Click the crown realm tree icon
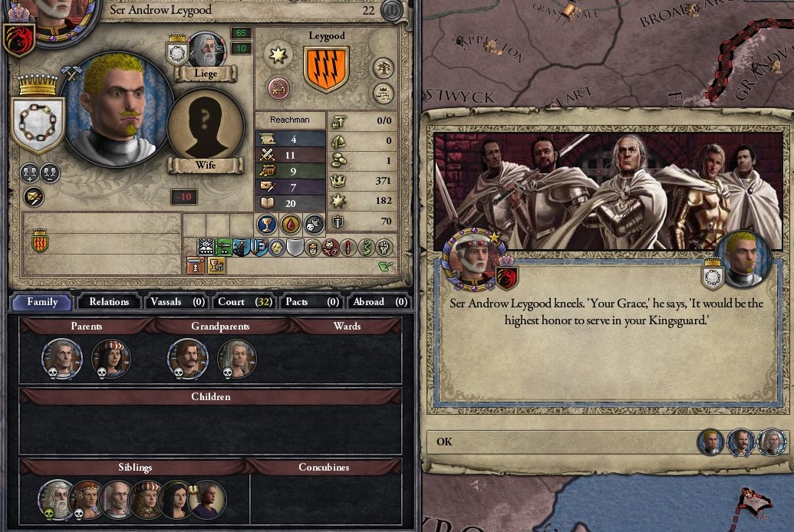Screen dimensions: 794x532 384,93
